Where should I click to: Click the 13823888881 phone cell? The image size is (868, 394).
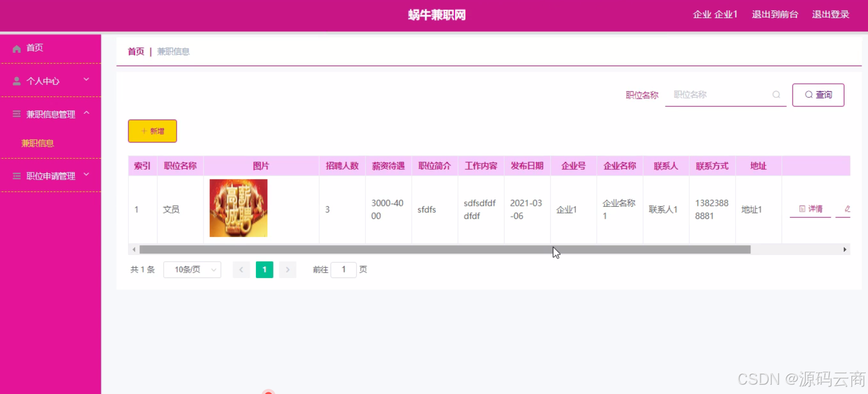pos(712,210)
